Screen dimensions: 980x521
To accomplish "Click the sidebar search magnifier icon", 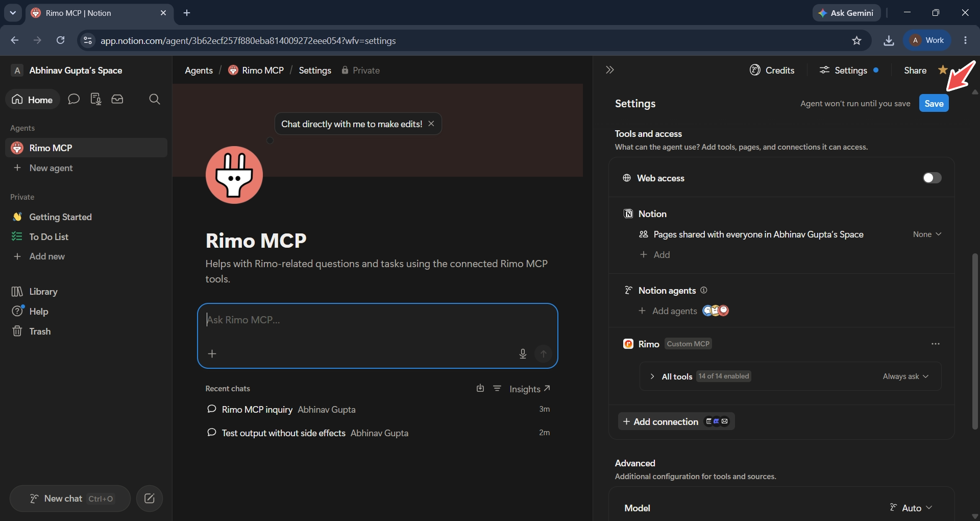I will 154,99.
